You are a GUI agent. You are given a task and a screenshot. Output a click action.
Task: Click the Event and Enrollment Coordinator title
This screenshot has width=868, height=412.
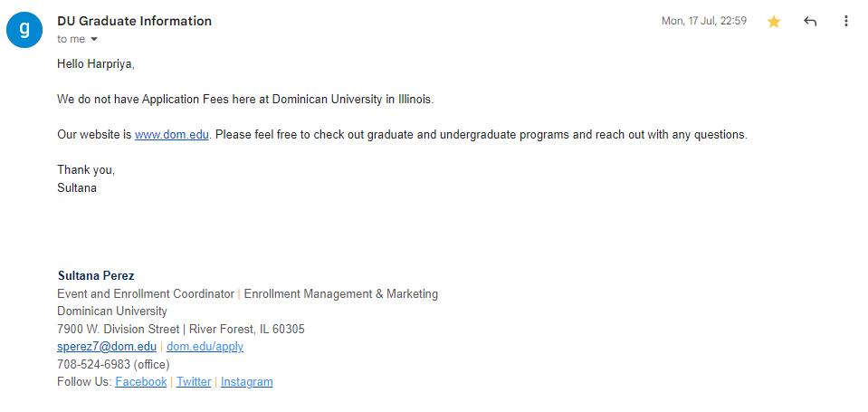146,294
